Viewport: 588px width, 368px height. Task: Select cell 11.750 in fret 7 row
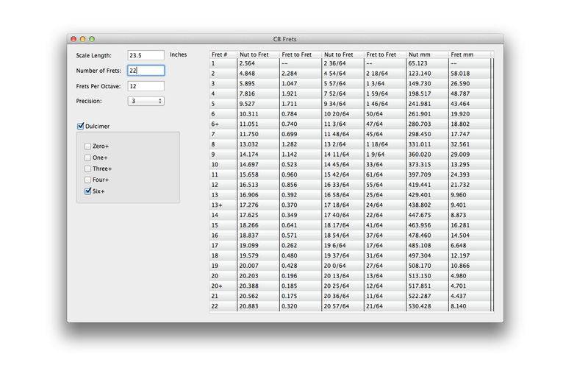coord(258,135)
